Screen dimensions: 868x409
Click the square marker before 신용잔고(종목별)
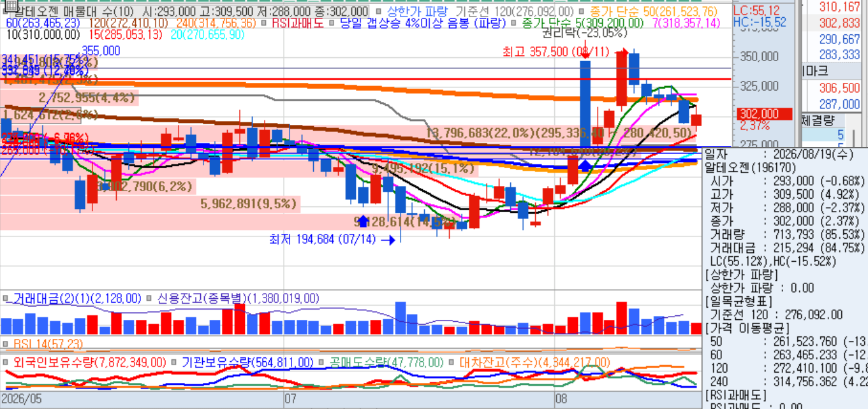(x=148, y=298)
